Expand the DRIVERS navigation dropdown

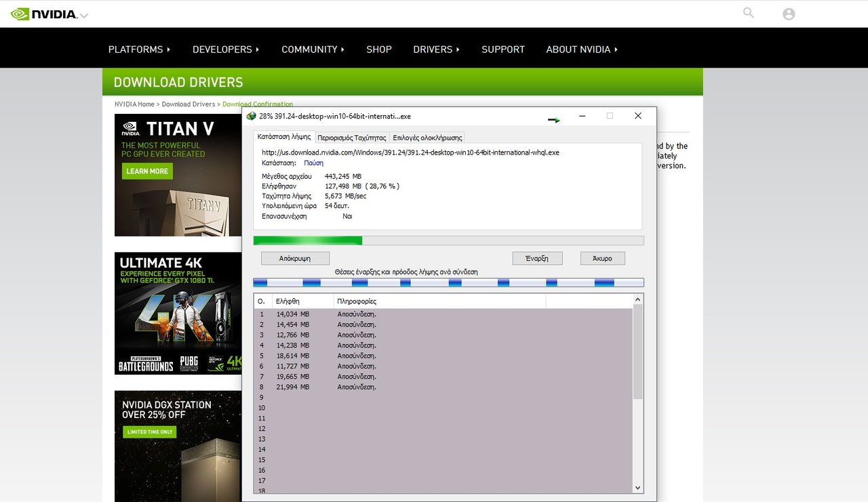pos(436,49)
